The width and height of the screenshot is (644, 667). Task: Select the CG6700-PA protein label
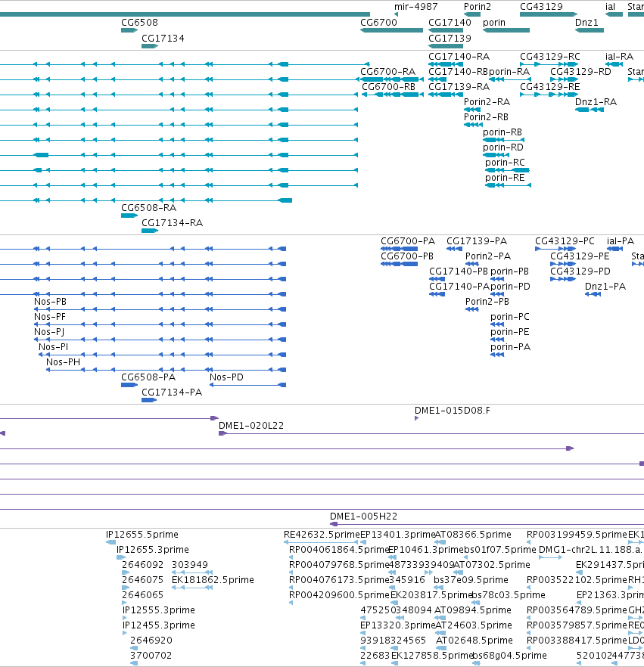(408, 241)
